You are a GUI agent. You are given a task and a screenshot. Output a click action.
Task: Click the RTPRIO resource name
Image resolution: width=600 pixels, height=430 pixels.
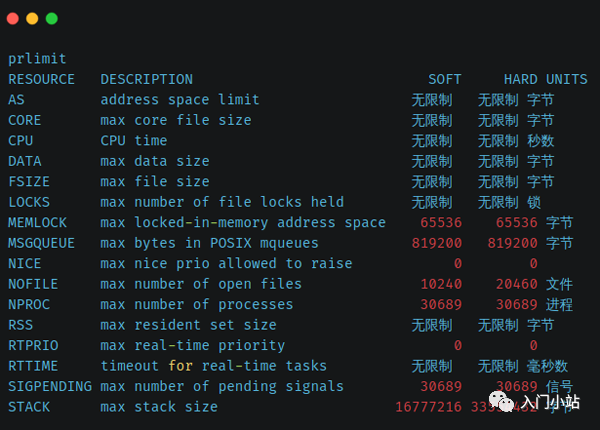[33, 345]
